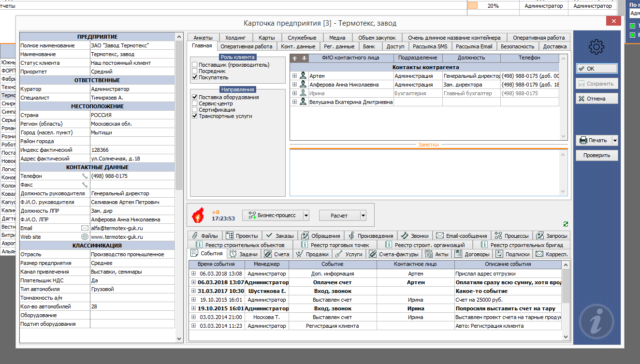The image size is (640, 364).
Task: Click the Заметки notes text area
Action: [425, 172]
